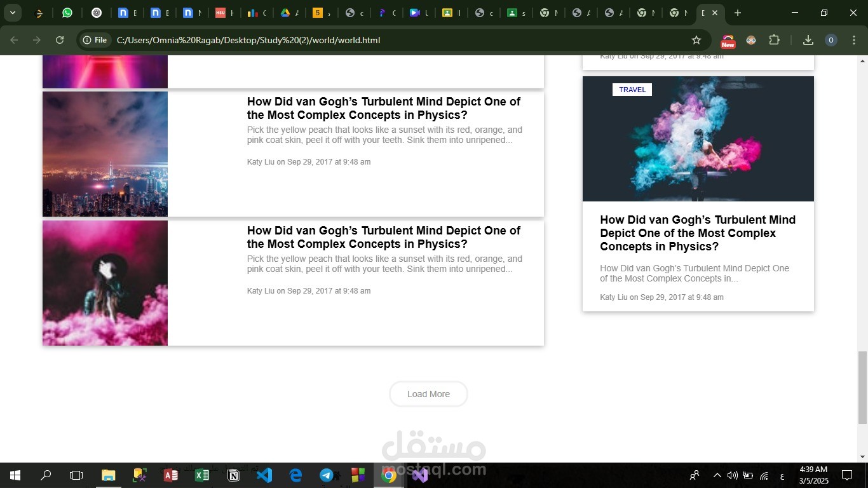
Task: Open Chrome's three-dot menu
Action: tap(853, 40)
